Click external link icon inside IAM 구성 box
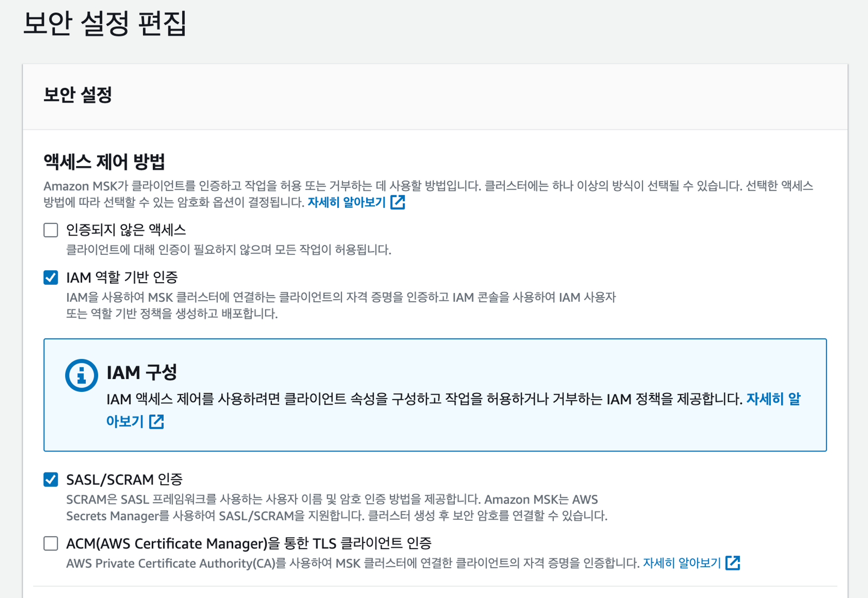The image size is (868, 598). 156,422
